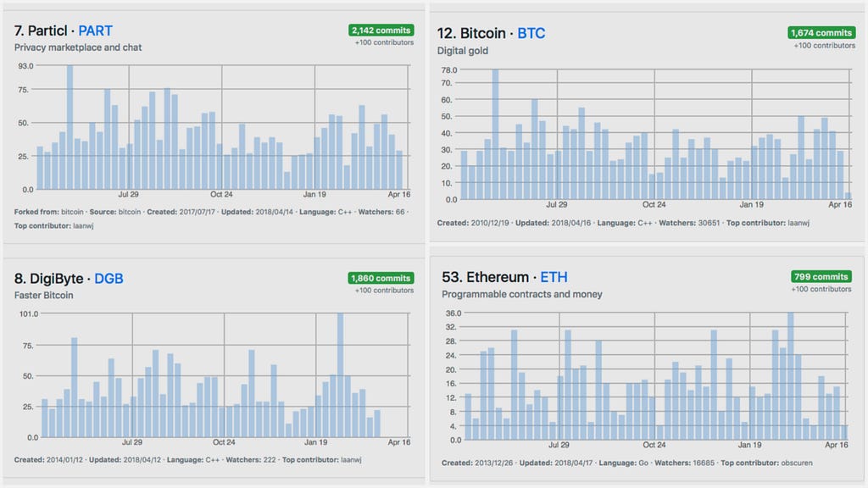This screenshot has height=488, width=868.
Task: Click the 'Jul 29' label on Ethereum chart
Action: [559, 445]
